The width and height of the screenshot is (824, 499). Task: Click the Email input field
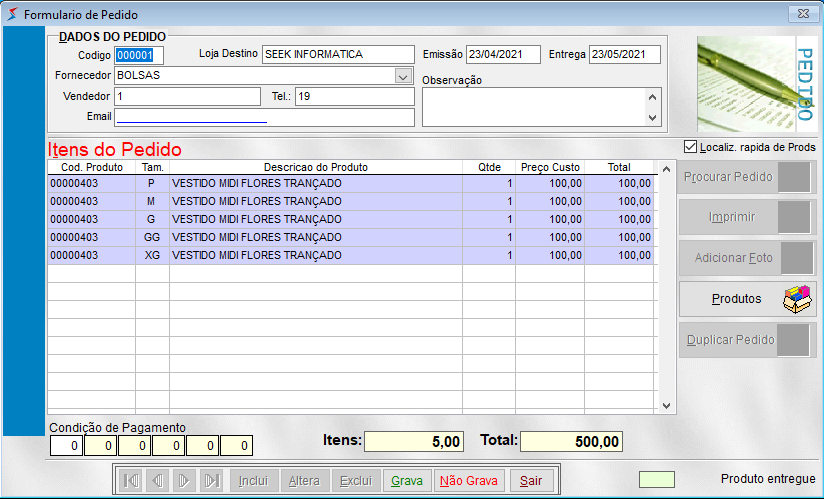tap(264, 117)
